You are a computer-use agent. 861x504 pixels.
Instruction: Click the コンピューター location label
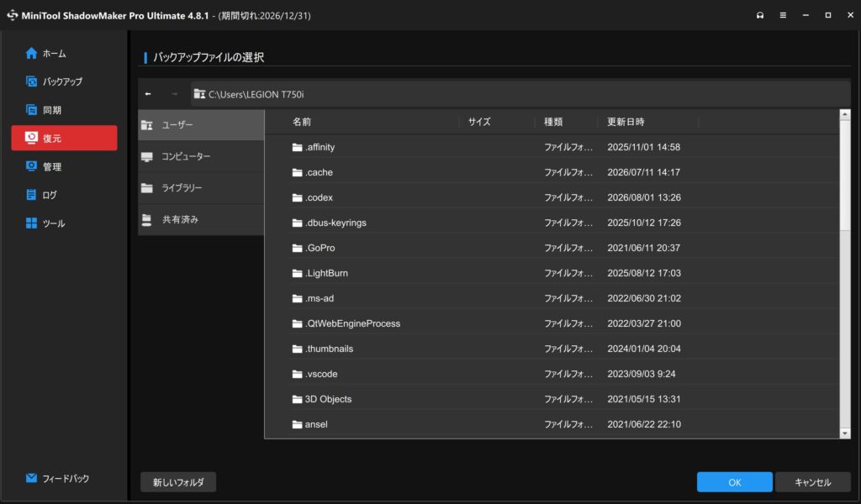[186, 157]
